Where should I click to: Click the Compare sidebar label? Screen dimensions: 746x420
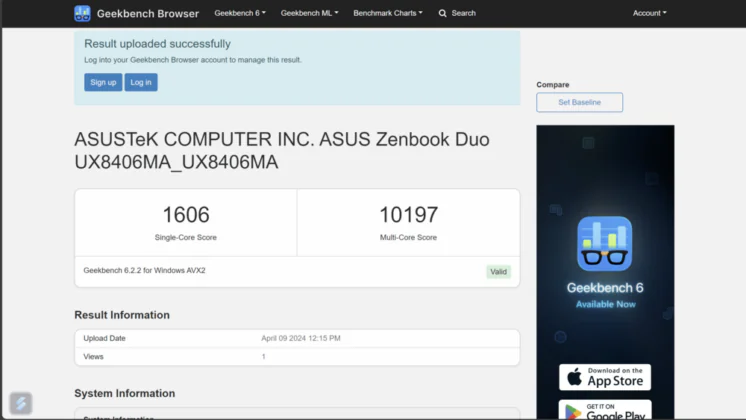[553, 85]
